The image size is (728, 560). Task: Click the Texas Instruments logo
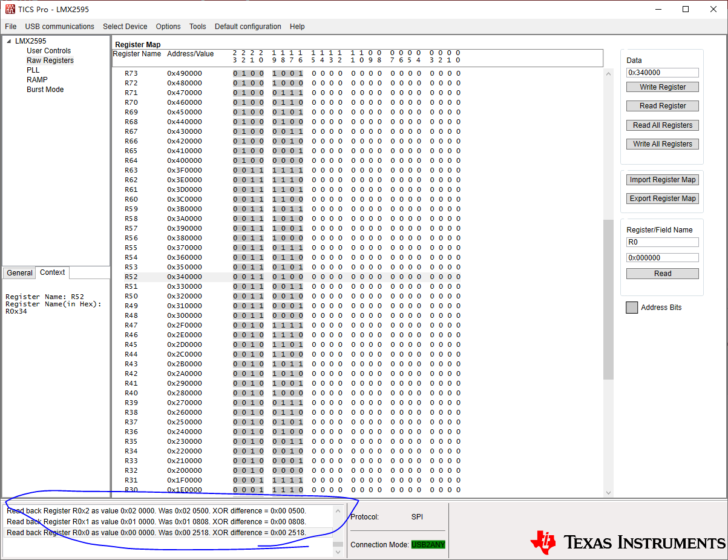628,542
